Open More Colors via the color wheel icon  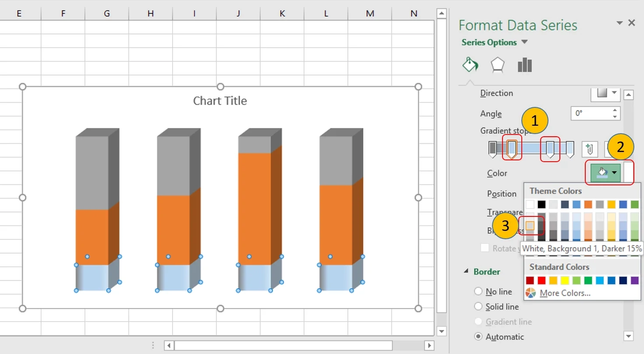coord(531,293)
